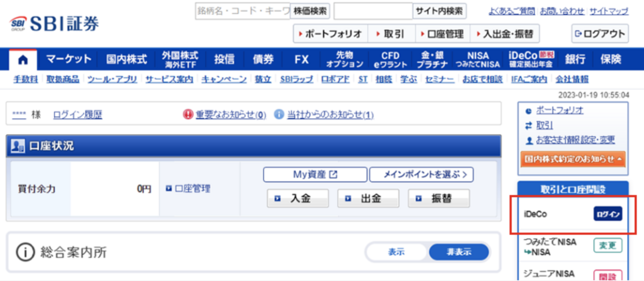Open the 会社情報 submenu link
Screen dimensions: 644x281
pos(572,79)
